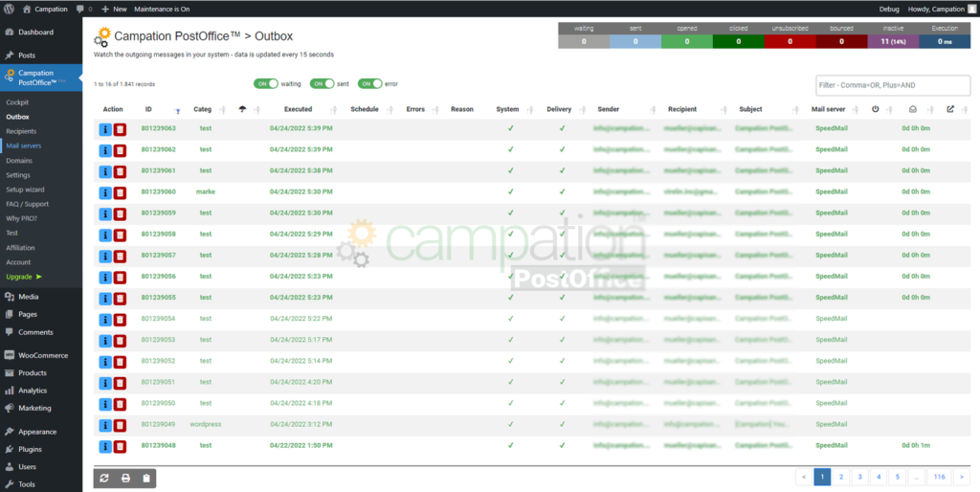Open Recipients submenu item
Screen dimensions: 980x492
pyautogui.click(x=21, y=131)
